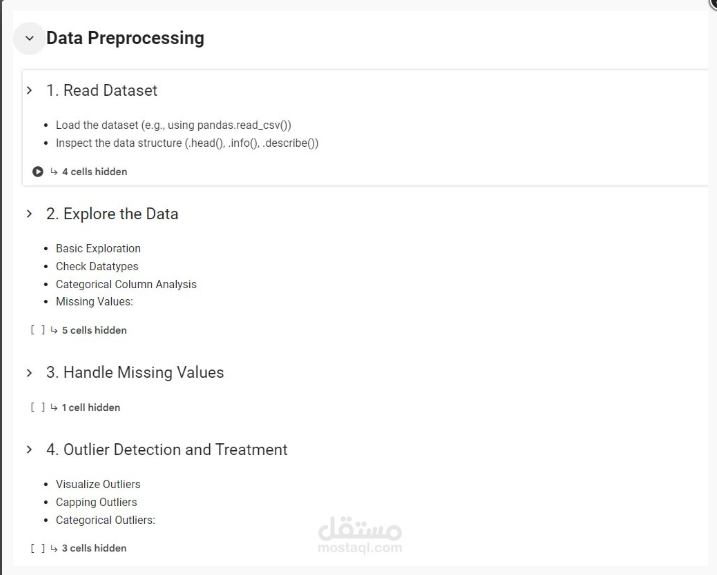
Task: Expand the 2. Explore the Data chevron
Action: pos(30,213)
